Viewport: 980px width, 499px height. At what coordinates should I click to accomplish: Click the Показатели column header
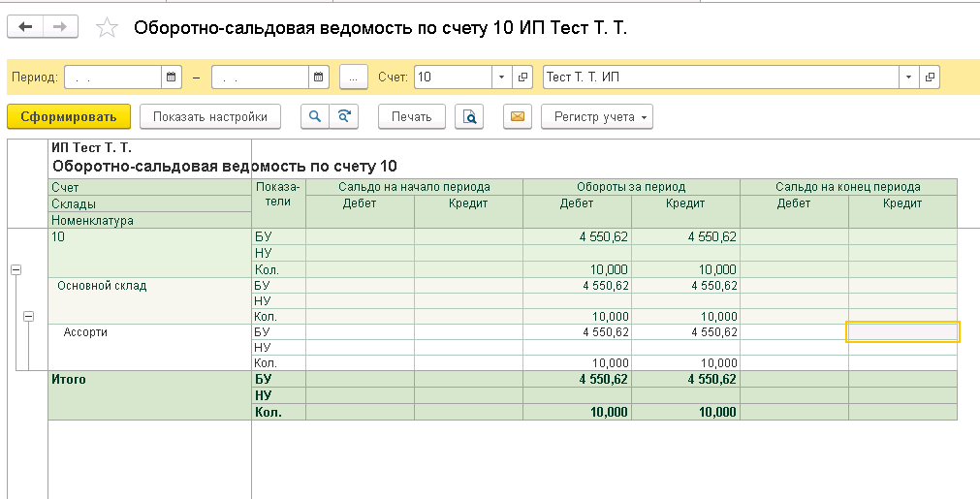[278, 203]
